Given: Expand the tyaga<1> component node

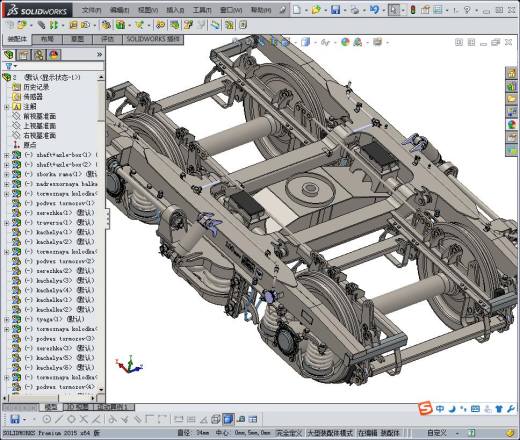Looking at the screenshot, I should coord(6,319).
